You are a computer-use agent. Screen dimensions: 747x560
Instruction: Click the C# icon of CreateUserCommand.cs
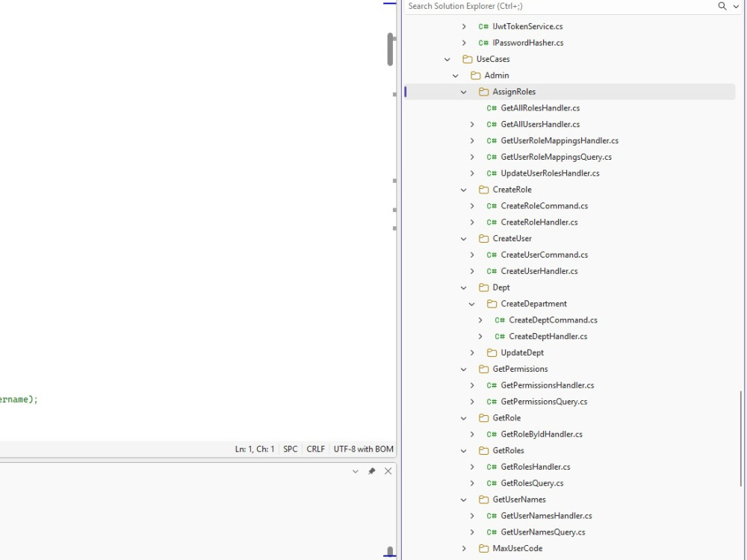[x=492, y=255]
